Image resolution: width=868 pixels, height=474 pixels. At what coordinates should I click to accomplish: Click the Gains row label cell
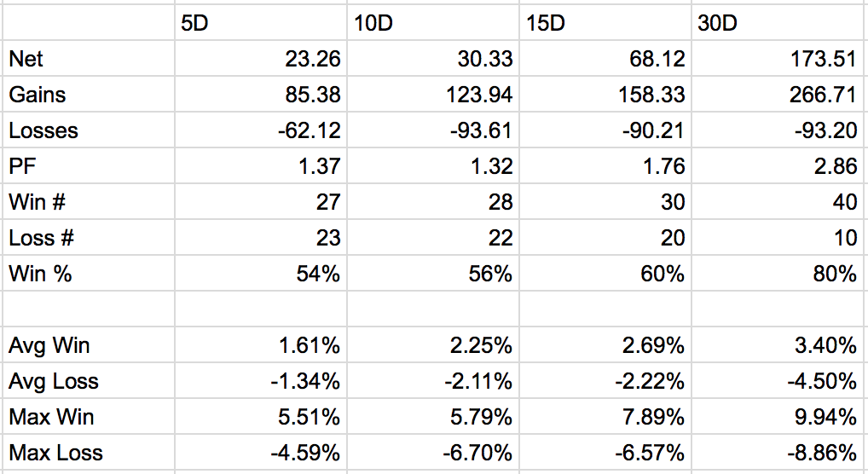(89, 94)
